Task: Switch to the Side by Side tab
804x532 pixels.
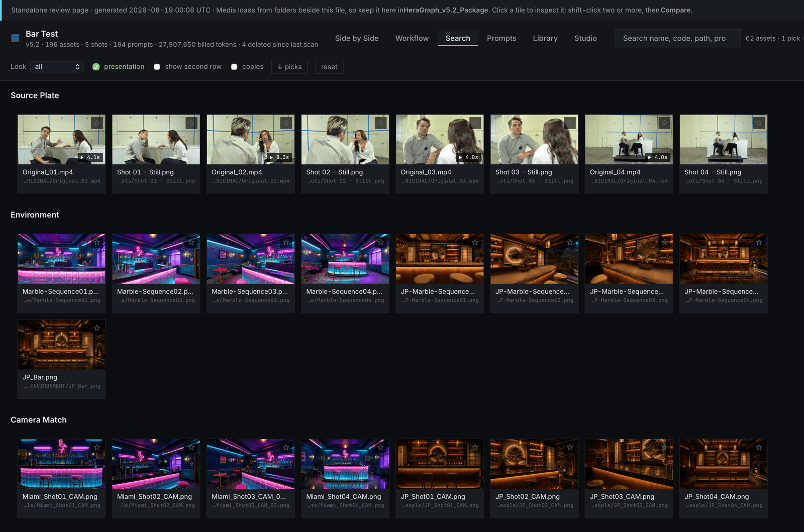Action: pos(357,38)
